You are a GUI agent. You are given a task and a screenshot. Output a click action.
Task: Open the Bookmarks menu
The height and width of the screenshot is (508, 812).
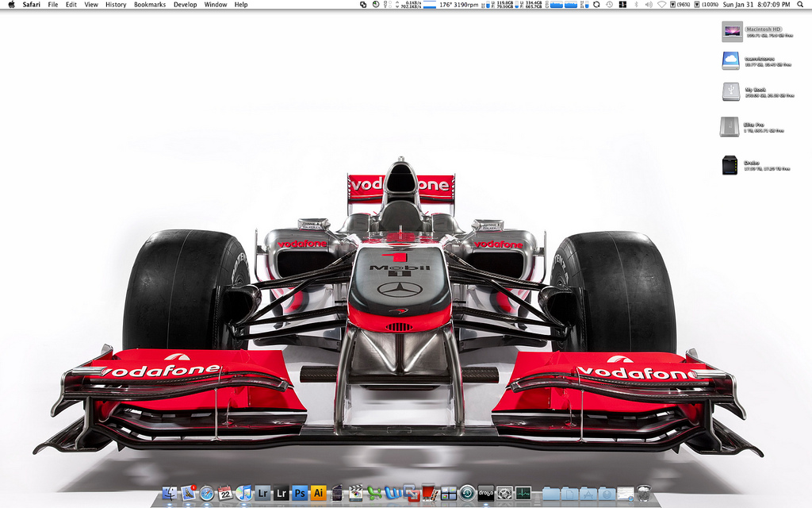pos(150,5)
